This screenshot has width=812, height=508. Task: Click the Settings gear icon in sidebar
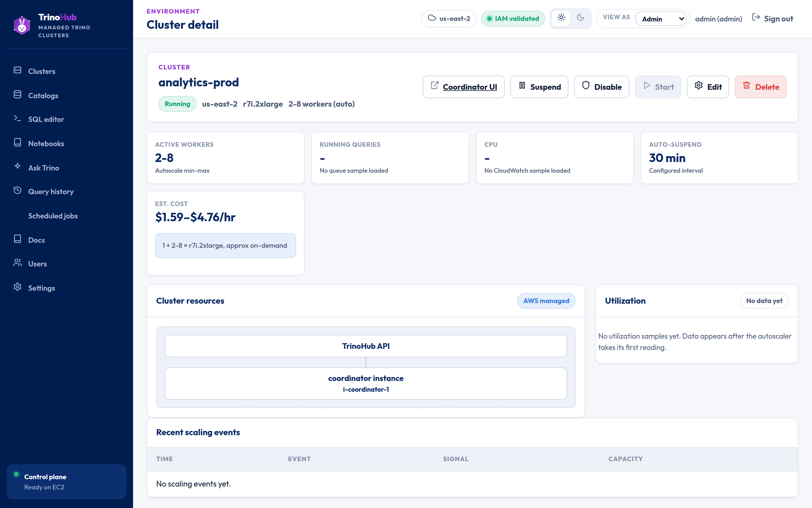pyautogui.click(x=17, y=287)
